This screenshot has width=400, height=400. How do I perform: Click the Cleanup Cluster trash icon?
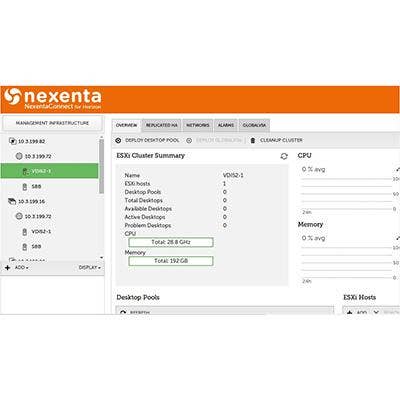coord(253,140)
